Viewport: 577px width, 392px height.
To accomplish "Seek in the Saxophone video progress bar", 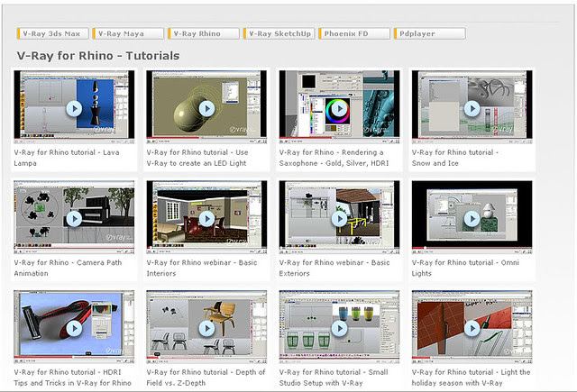I will coord(339,138).
